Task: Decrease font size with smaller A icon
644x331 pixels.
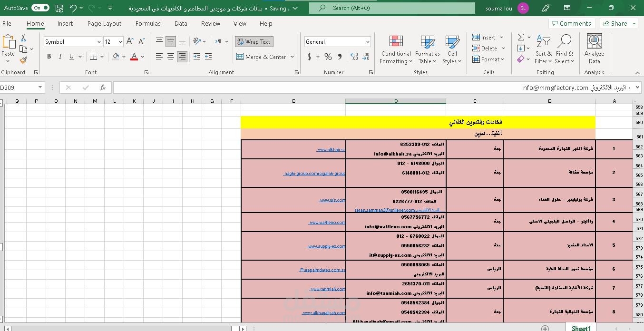Action: (141, 42)
